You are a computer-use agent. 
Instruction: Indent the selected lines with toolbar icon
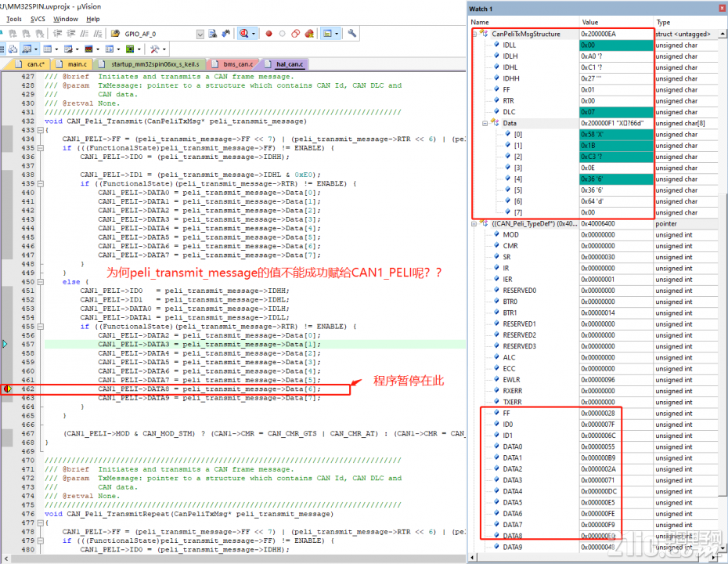pyautogui.click(x=58, y=34)
